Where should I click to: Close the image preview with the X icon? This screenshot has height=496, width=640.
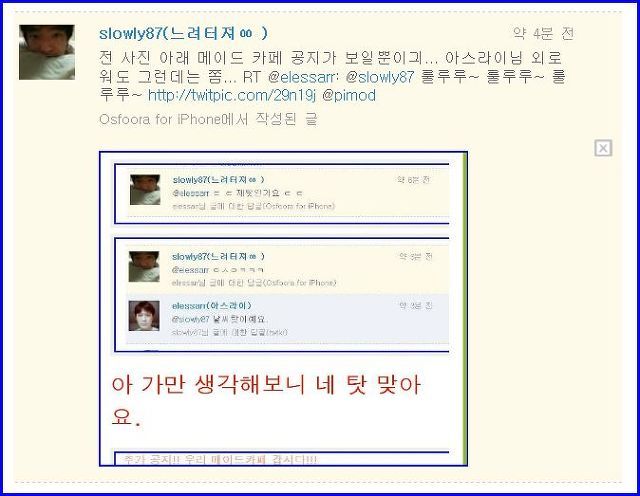pos(603,148)
